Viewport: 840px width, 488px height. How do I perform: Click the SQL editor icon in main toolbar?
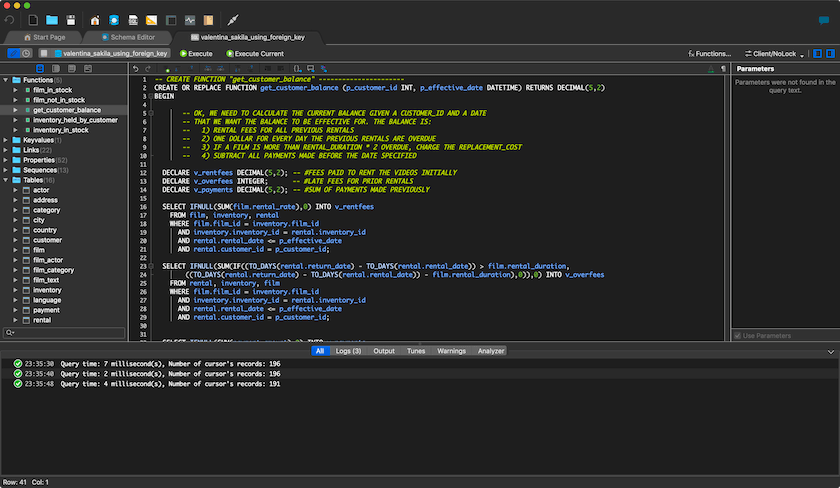point(132,20)
